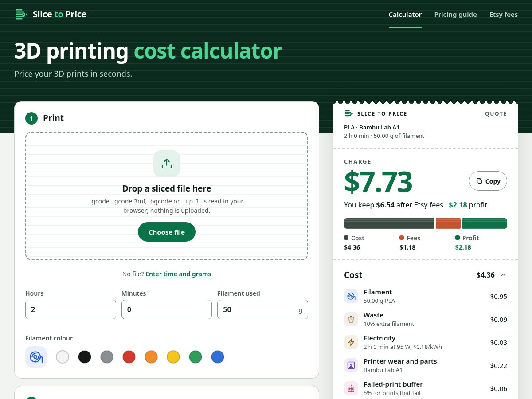The image size is (532, 399).
Task: Click the Electricity $0.03 value
Action: pyautogui.click(x=499, y=342)
